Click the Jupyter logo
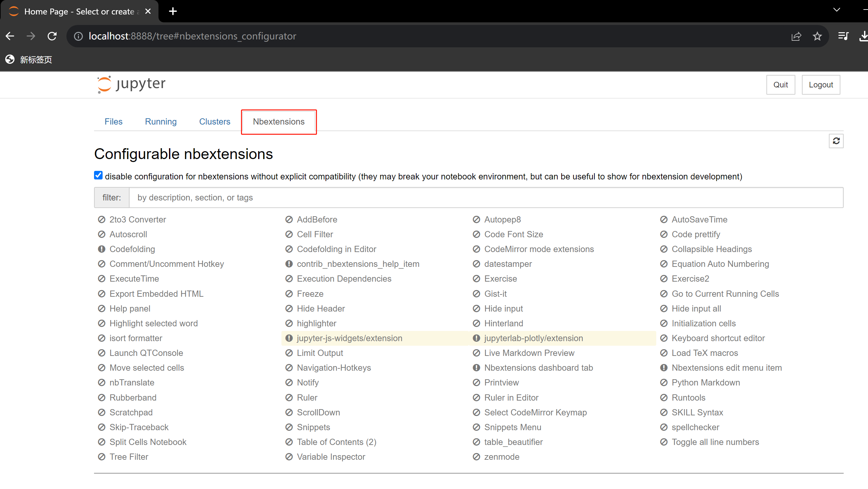This screenshot has height=489, width=868. tap(132, 84)
